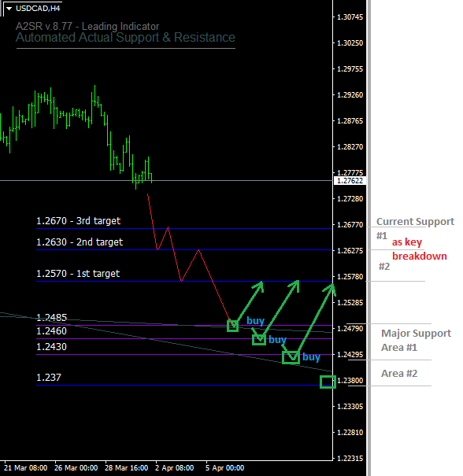Click the 1.22315 price axis value
463x476 pixels.
tap(350, 459)
